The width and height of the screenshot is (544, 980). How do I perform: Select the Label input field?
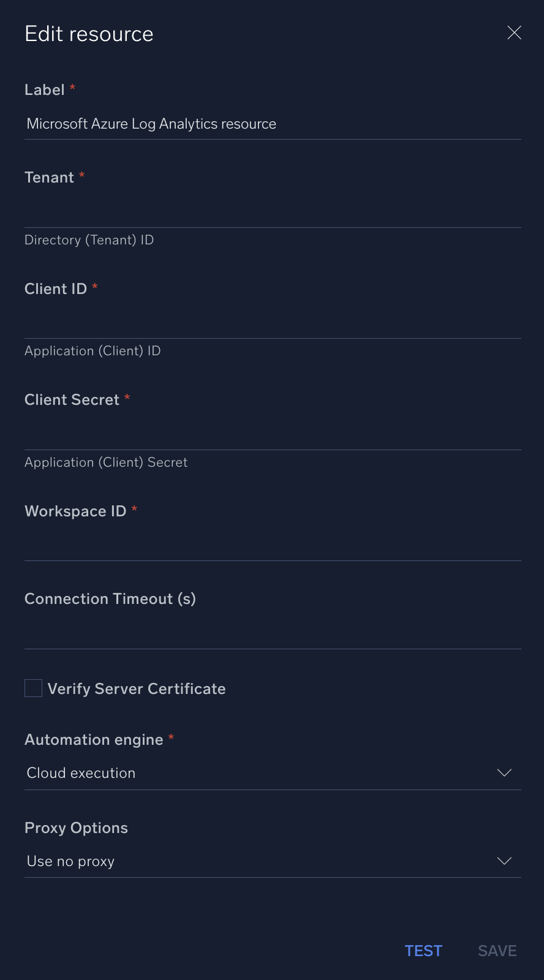(273, 124)
